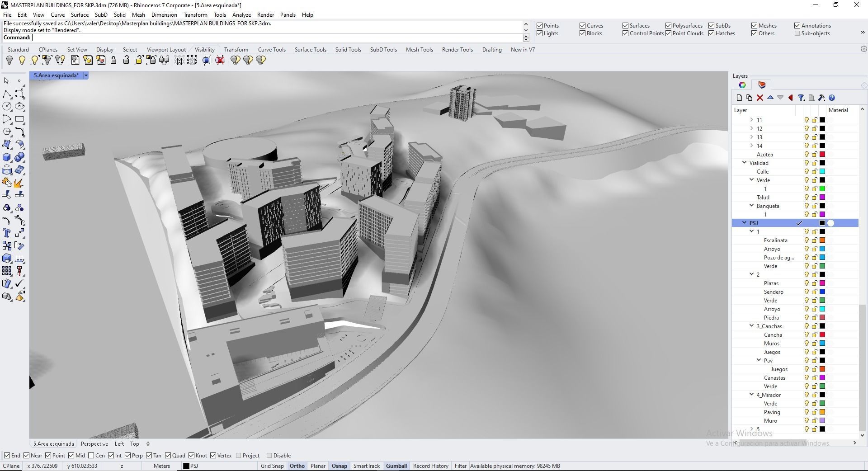
Task: Expand layer 14 in the tree
Action: (x=751, y=146)
